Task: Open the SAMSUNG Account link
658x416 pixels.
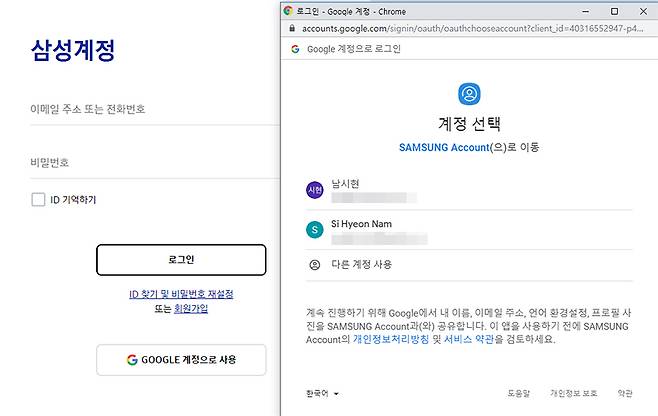Action: click(x=444, y=147)
